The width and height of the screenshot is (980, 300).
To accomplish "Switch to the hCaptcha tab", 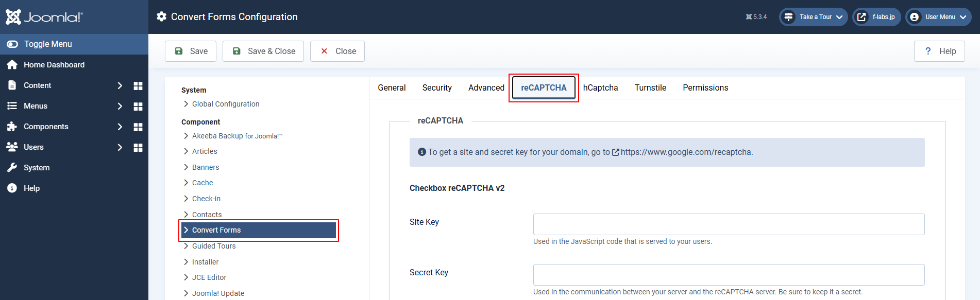I will point(600,88).
